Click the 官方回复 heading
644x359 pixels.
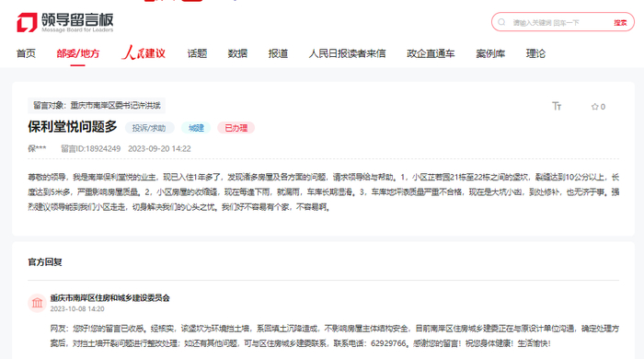click(x=45, y=262)
